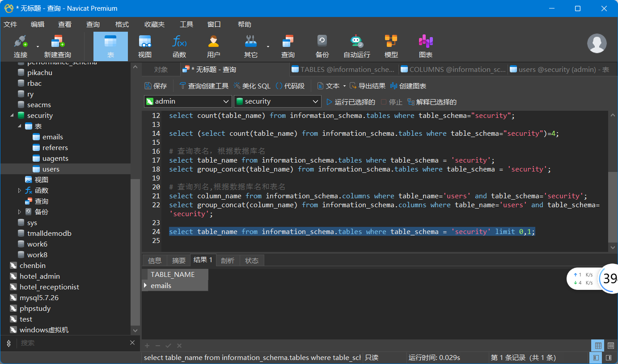The width and height of the screenshot is (618, 364).
Task: Expand the 函数 functions node
Action: [x=20, y=190]
